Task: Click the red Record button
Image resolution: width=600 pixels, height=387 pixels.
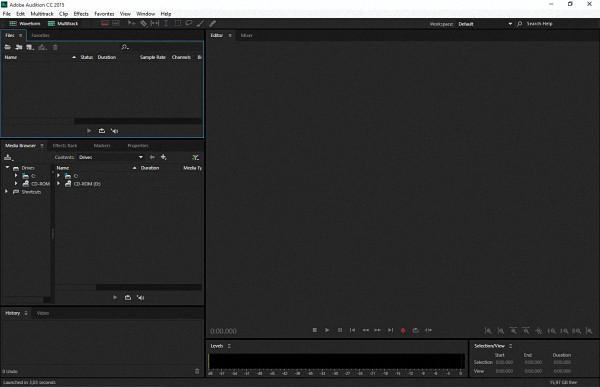Action: 403,330
